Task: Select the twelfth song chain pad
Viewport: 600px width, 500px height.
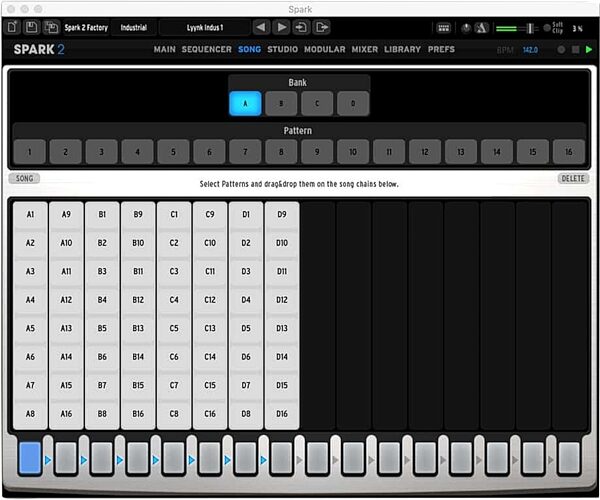Action: tap(425, 458)
